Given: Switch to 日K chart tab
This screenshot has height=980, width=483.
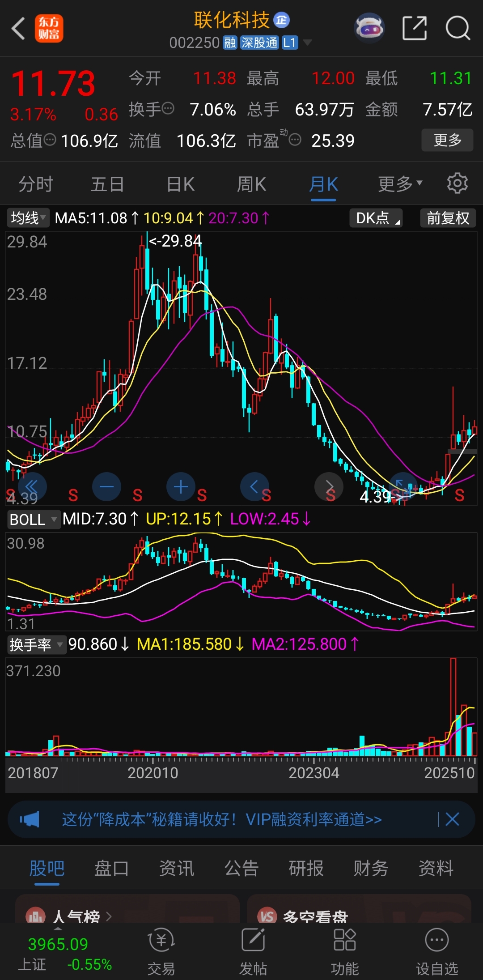Looking at the screenshot, I should point(180,184).
